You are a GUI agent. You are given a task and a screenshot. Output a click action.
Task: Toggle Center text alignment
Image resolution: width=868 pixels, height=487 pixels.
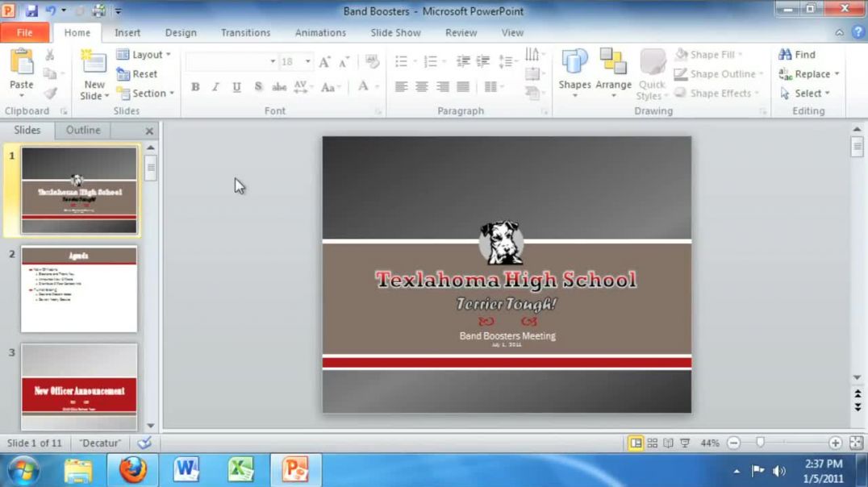click(x=422, y=87)
